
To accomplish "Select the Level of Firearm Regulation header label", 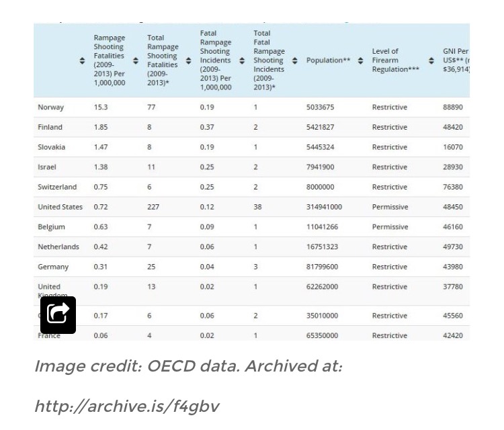I will click(395, 60).
